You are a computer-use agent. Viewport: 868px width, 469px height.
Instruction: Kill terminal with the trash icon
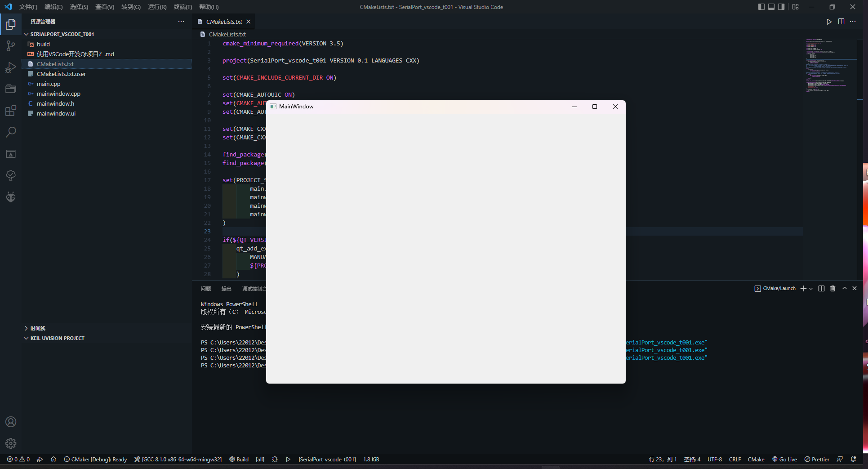click(x=832, y=289)
